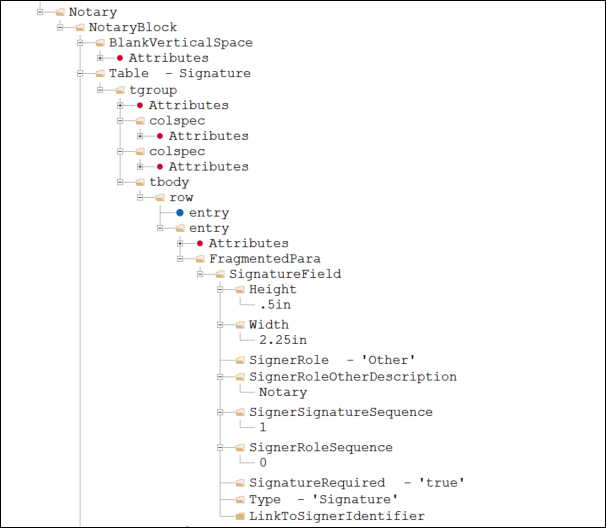The width and height of the screenshot is (606, 528).
Task: Collapse the Table - Signature node
Action: (x=80, y=73)
